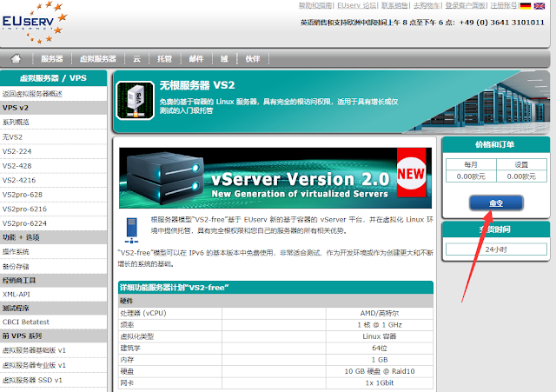Select VS2-224 in the sidebar
The image size is (556, 392).
[x=17, y=151]
